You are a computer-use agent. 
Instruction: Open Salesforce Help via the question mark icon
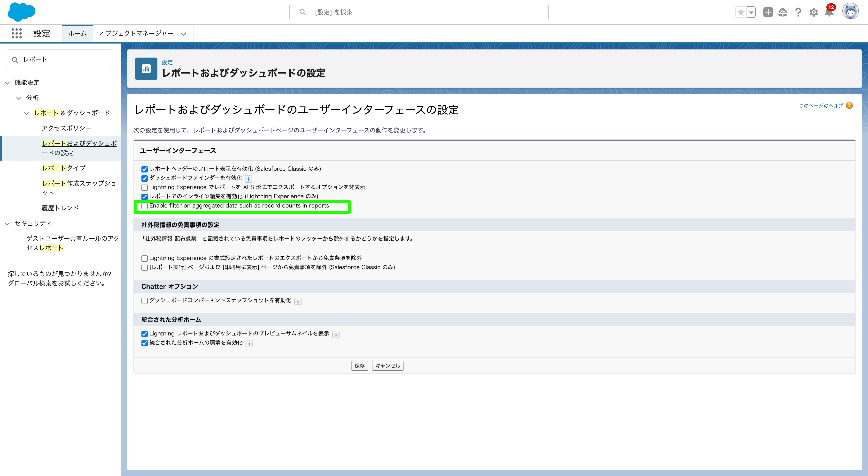(x=798, y=12)
